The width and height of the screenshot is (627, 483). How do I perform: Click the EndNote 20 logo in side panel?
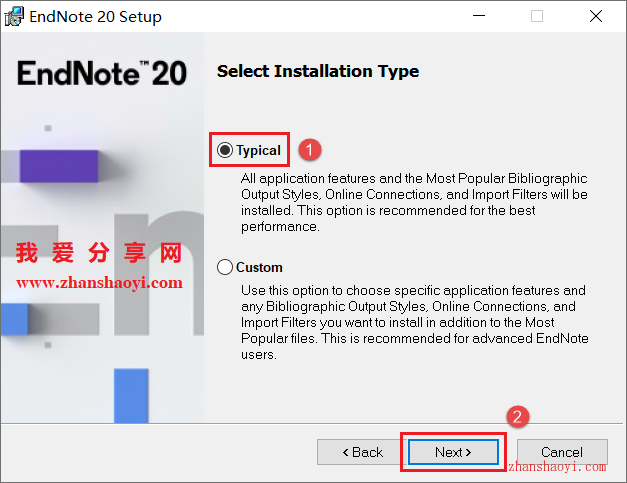coord(102,73)
